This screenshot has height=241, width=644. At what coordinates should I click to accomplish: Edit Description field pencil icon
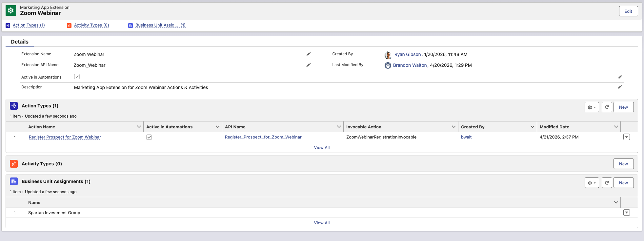[x=620, y=87]
